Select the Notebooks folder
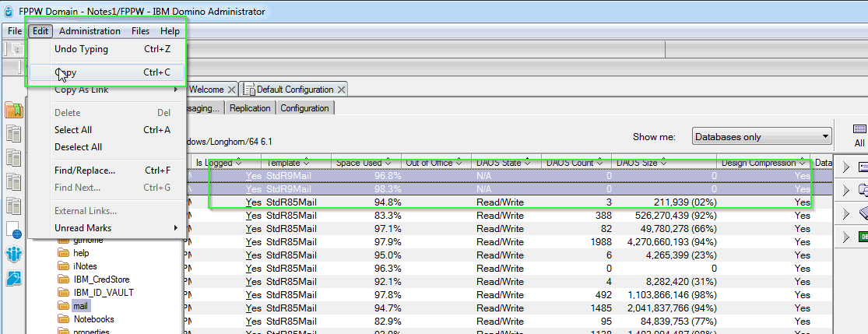Screen dimensions: 868x334 (93, 320)
